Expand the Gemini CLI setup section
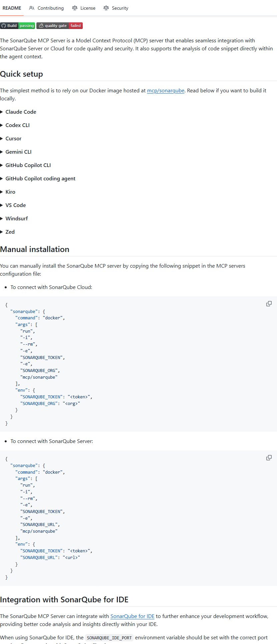The height and width of the screenshot is (644, 277). [18, 152]
